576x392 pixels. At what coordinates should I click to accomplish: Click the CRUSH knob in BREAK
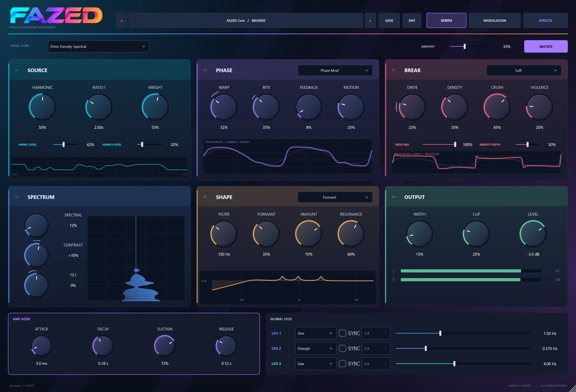497,107
